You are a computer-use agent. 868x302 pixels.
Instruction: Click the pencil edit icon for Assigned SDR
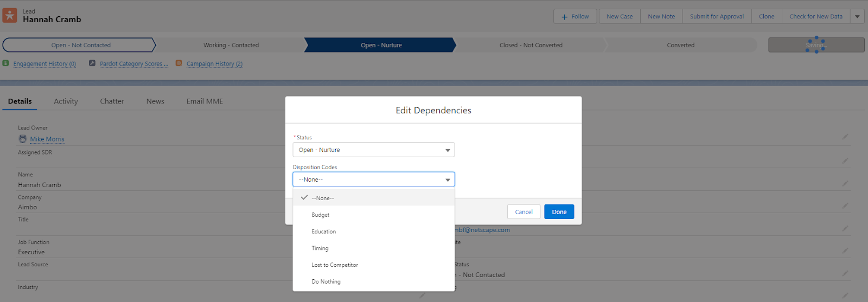(x=845, y=160)
